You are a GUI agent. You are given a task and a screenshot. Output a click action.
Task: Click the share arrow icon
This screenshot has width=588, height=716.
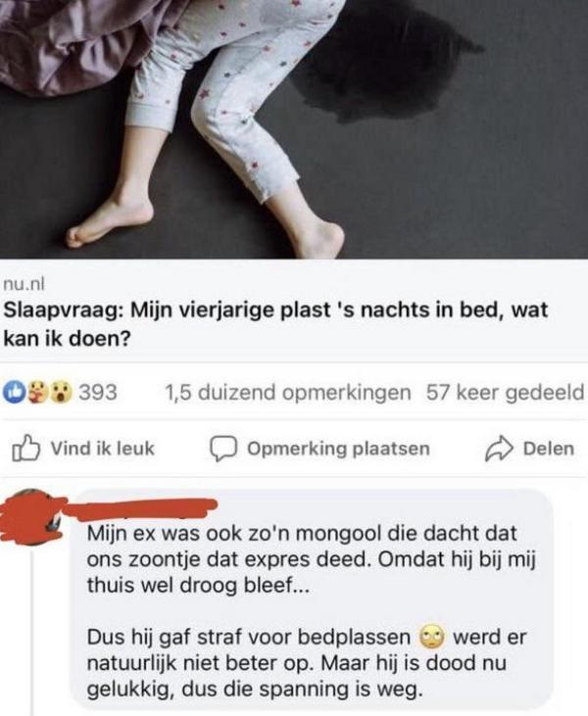click(498, 449)
